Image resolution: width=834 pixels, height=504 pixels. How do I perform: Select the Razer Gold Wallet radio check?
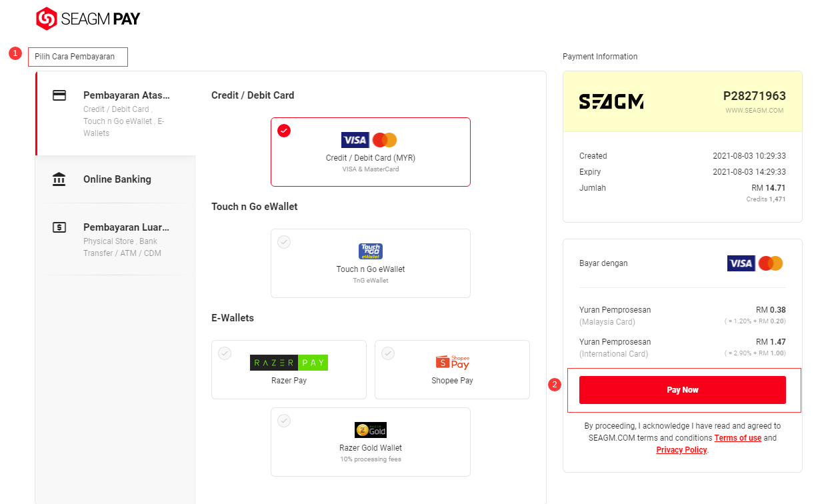284,421
